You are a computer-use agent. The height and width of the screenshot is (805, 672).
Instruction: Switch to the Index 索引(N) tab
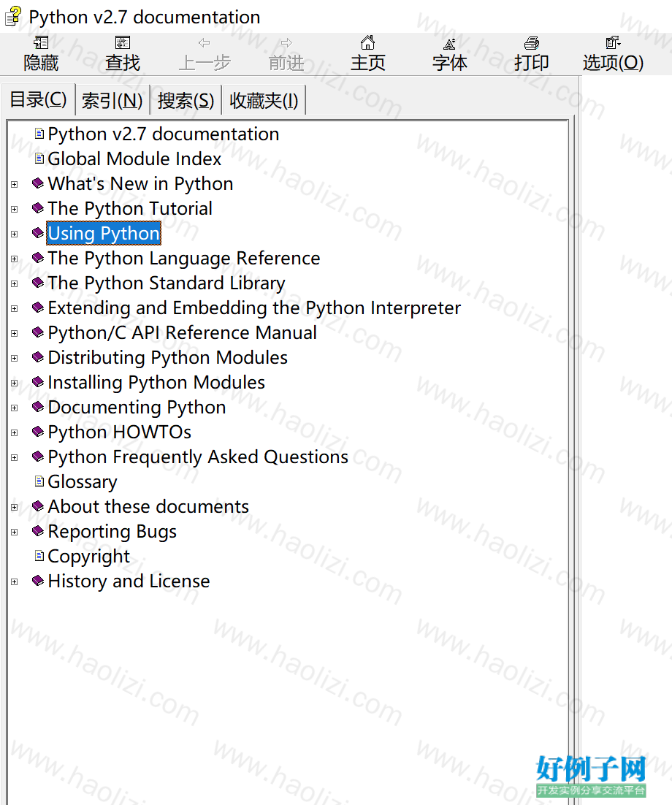click(x=112, y=100)
